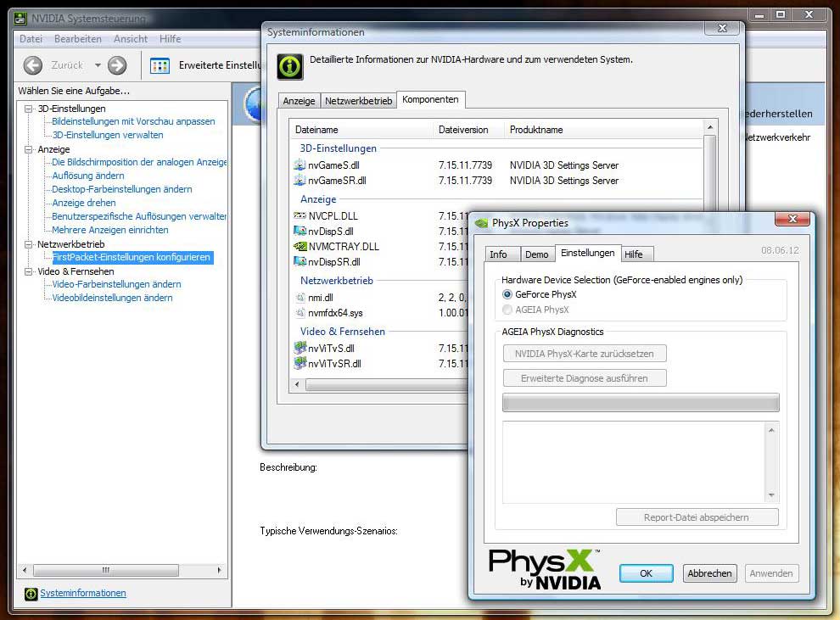Click Report-Datei abspeichern button
Image resolution: width=840 pixels, height=620 pixels.
(697, 517)
